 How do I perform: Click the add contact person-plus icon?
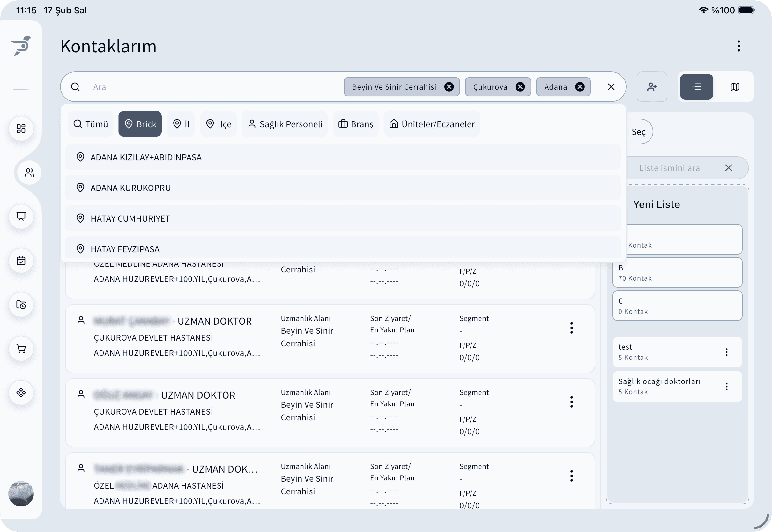652,87
